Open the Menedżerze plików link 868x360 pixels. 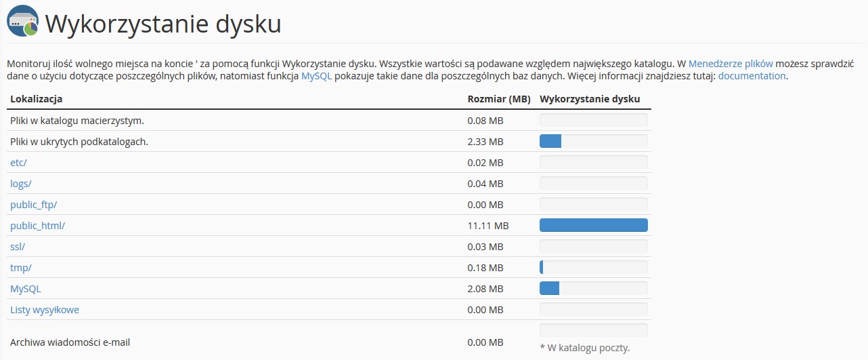pos(731,63)
